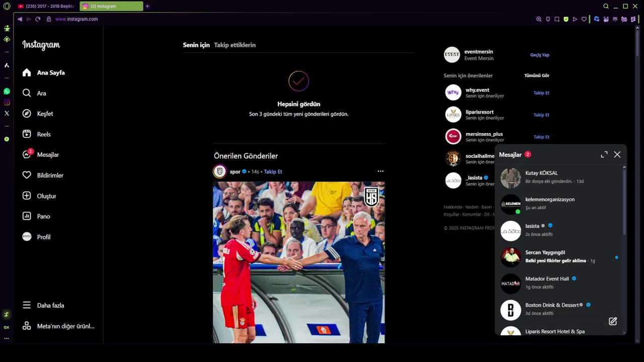The image size is (644, 362).
Task: Open Instagram panel in the browser sidebar
Action: (7, 103)
